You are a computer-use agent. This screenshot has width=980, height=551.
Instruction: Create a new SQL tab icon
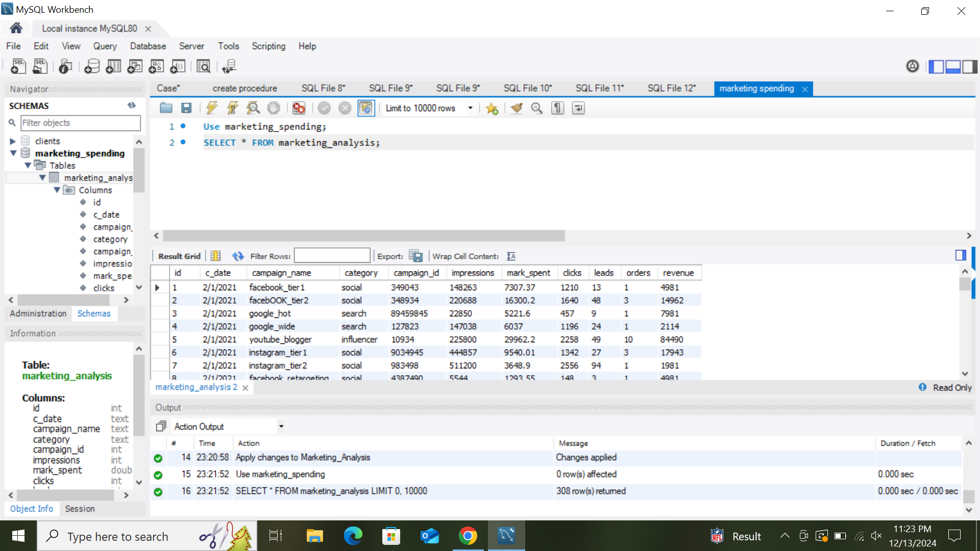(18, 66)
